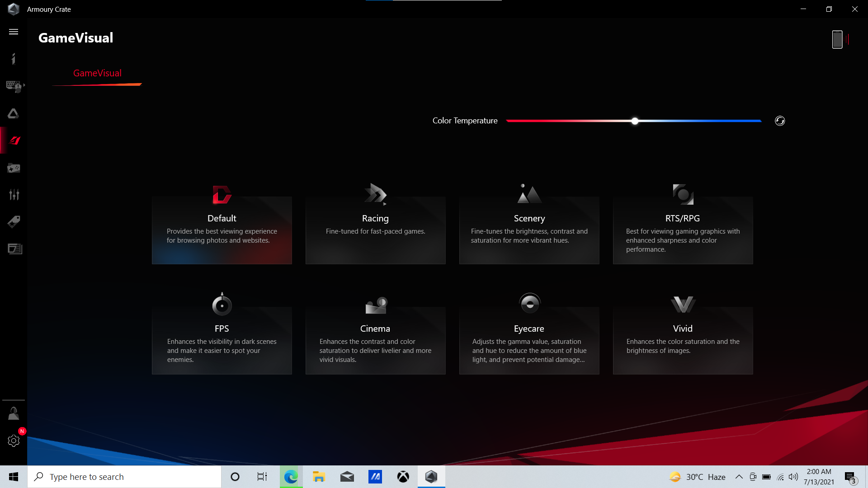Click the Scenery mountains icon
The image size is (868, 488).
pos(529,194)
